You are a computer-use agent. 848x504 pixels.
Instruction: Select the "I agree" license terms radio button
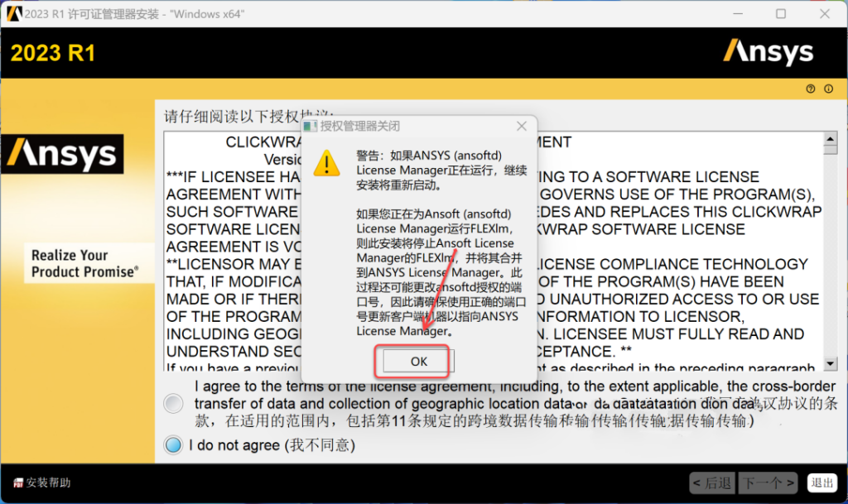point(173,403)
